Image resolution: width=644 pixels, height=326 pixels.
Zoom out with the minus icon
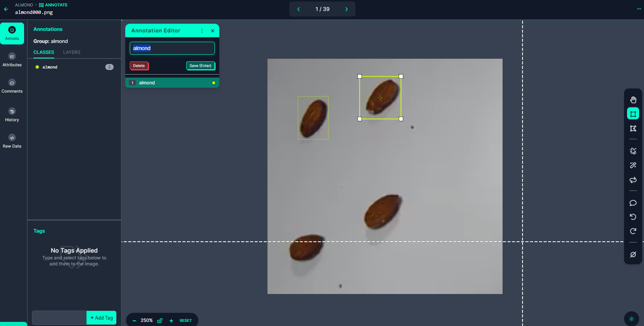coord(134,321)
